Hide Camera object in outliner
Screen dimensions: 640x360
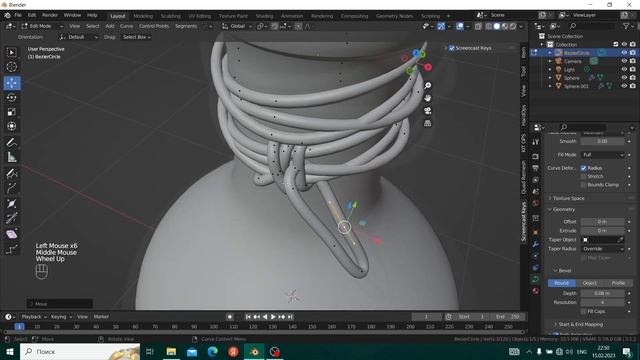[624, 61]
